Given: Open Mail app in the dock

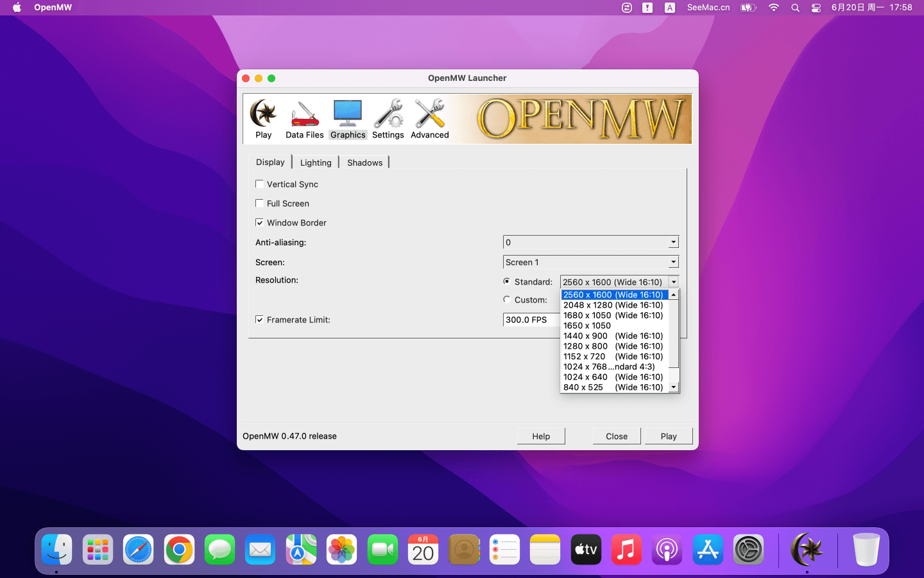Looking at the screenshot, I should click(x=261, y=550).
